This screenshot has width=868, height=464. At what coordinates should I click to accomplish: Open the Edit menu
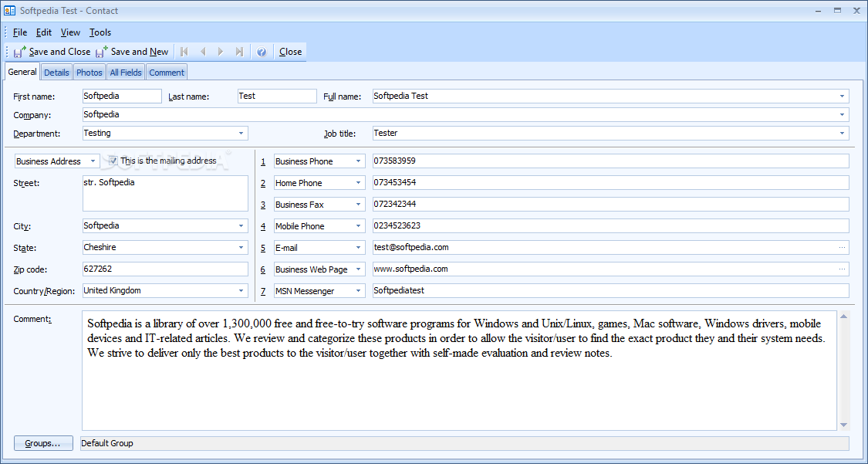(x=44, y=32)
